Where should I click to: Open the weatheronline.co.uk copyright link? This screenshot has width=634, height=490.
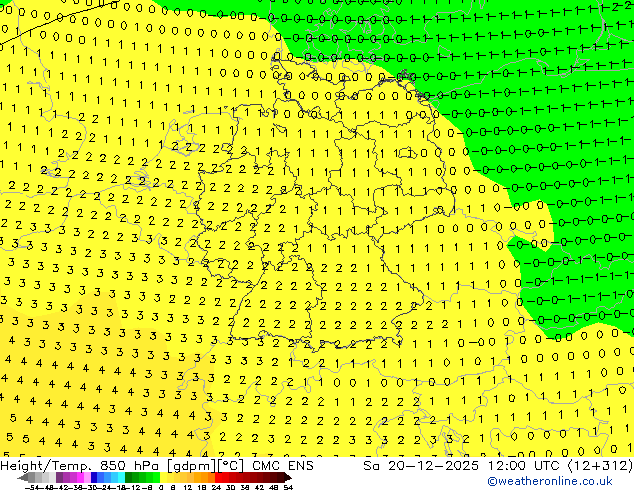click(549, 481)
